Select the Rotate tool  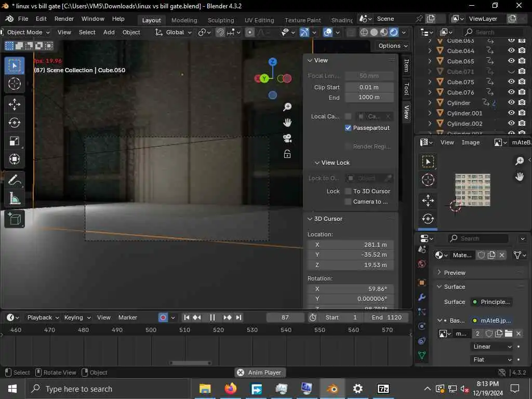tap(14, 123)
